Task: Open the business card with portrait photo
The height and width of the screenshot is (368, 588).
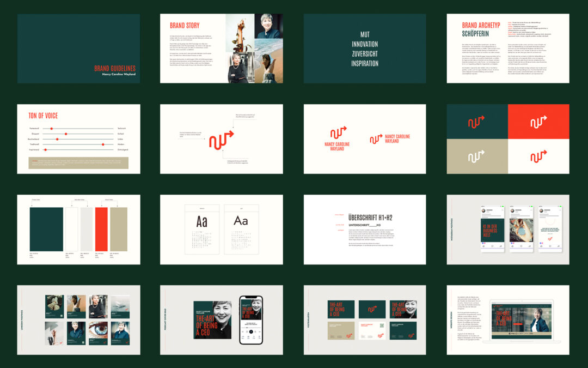Action: tap(403, 309)
